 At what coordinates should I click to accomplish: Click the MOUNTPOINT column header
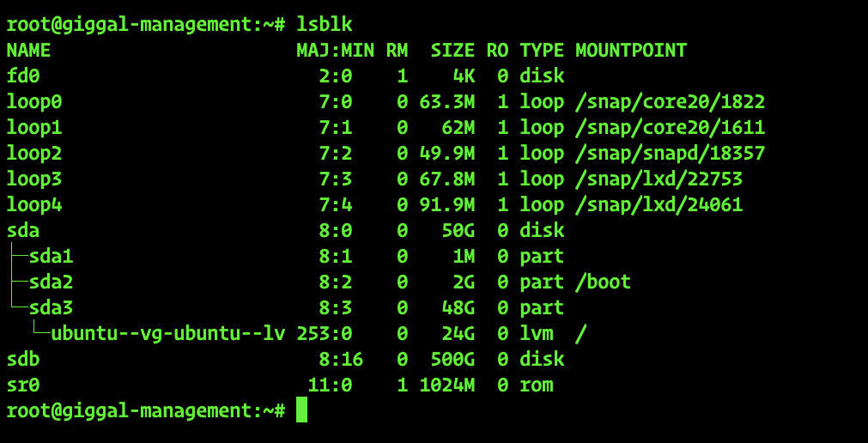coord(631,51)
